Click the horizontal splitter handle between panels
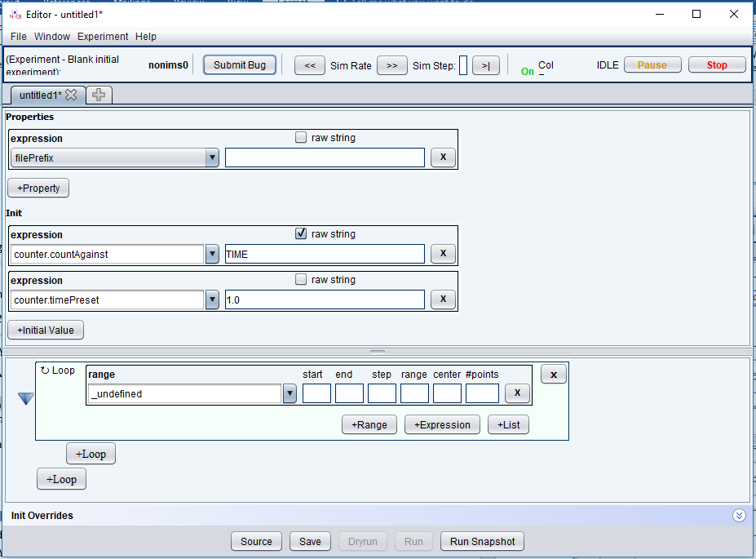Screen dimensions: 756x559 click(378, 352)
